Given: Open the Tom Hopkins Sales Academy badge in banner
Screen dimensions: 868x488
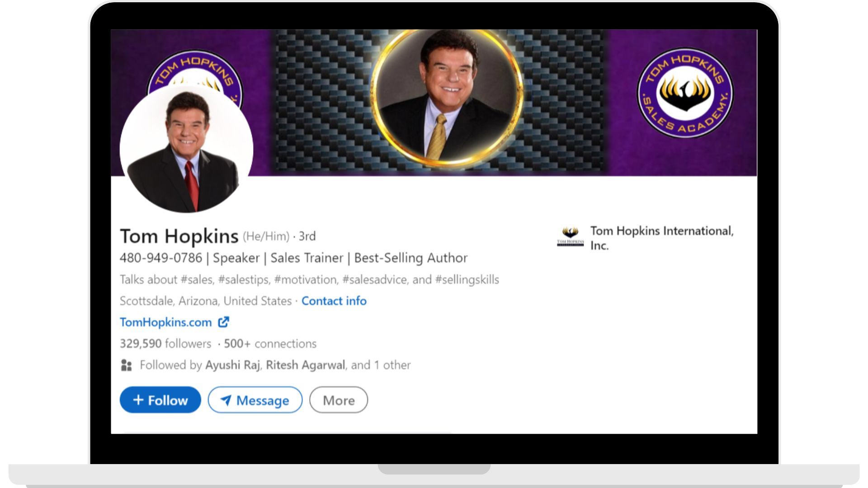Looking at the screenshot, I should click(x=685, y=93).
